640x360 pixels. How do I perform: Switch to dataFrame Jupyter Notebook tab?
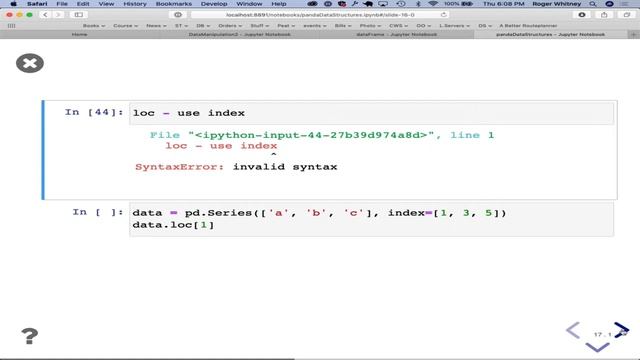click(396, 35)
